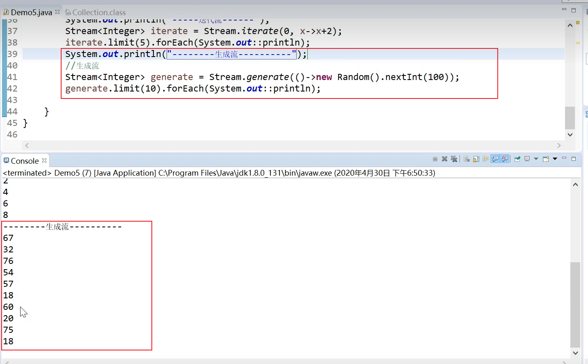
Task: Click the console output value 75
Action: pyautogui.click(x=8, y=330)
